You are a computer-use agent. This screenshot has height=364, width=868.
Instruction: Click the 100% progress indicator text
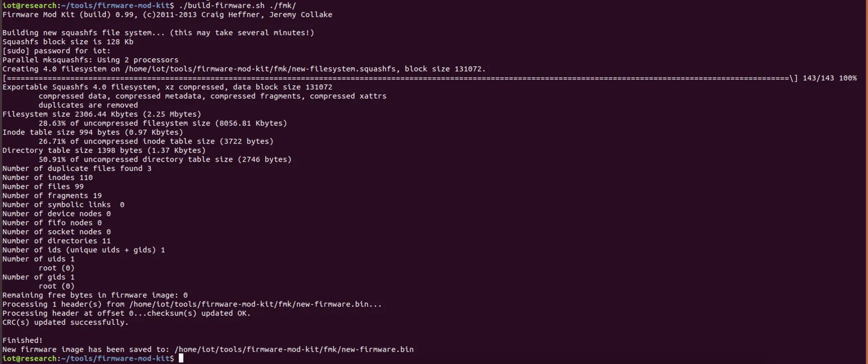(847, 78)
